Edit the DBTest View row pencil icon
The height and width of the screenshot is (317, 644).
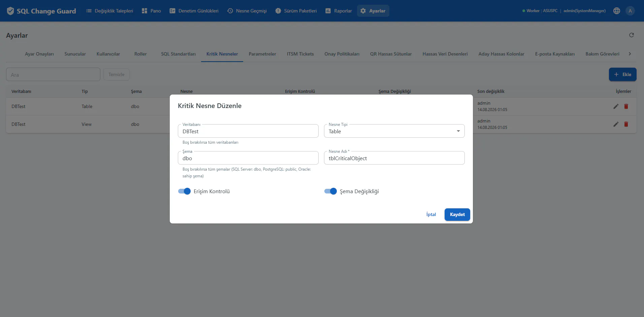616,124
